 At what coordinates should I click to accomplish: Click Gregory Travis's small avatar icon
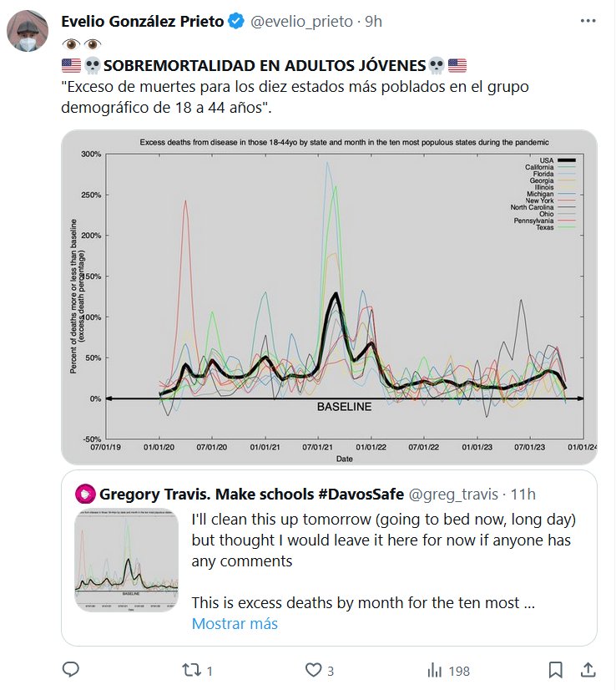tap(83, 492)
